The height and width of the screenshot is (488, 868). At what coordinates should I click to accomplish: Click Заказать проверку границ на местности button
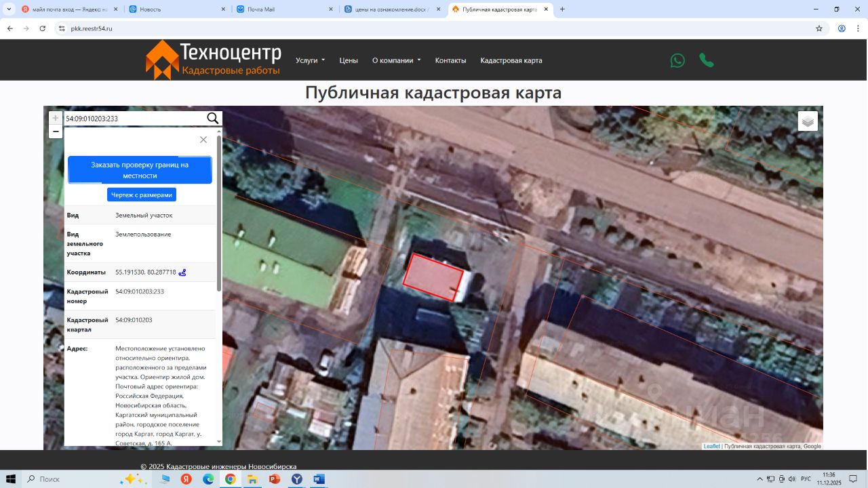[140, 170]
